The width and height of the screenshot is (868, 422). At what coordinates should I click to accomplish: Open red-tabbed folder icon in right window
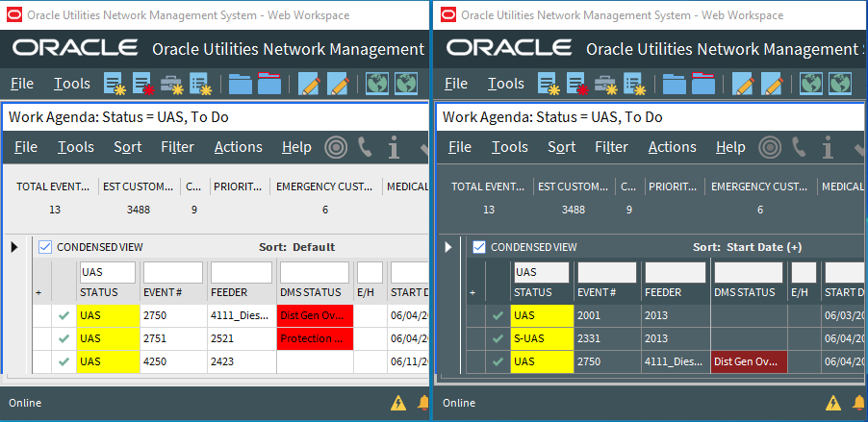(703, 83)
